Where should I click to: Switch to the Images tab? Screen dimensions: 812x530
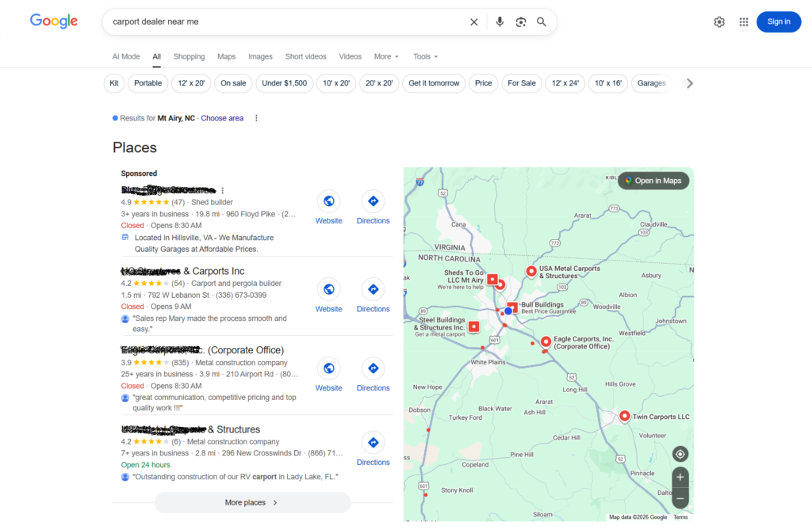point(260,56)
